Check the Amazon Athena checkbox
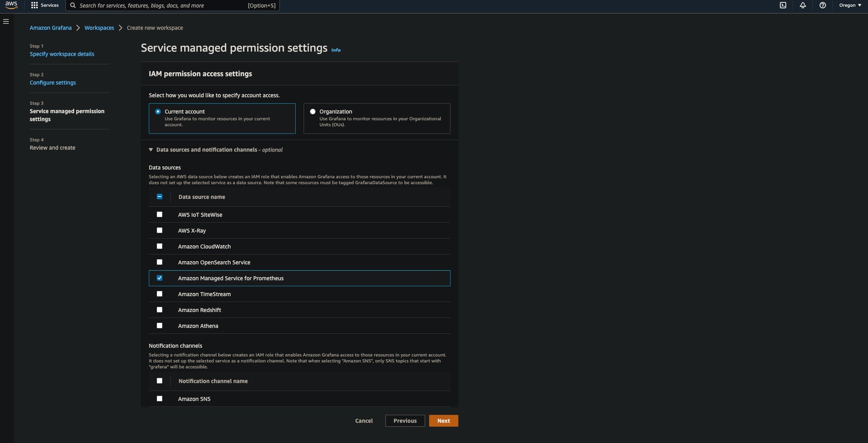 pos(160,326)
